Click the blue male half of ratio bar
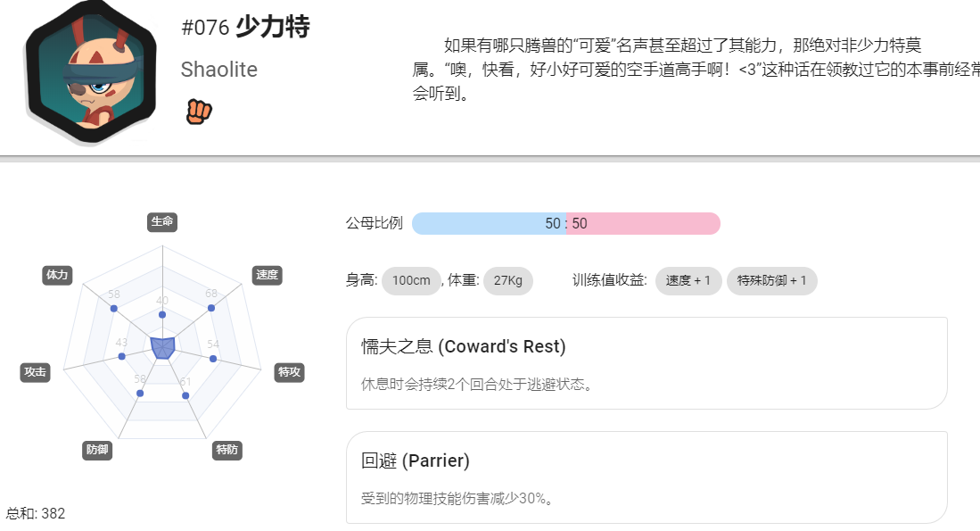The width and height of the screenshot is (980, 531). (489, 224)
